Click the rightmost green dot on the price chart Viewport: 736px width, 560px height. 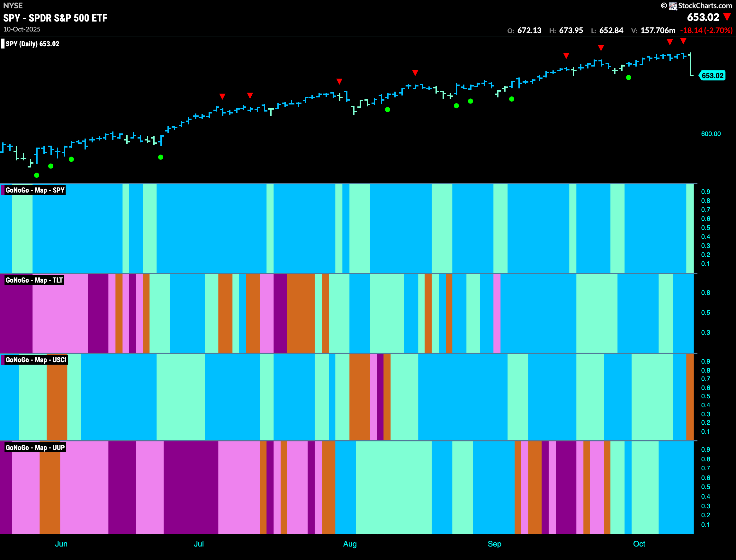click(628, 78)
